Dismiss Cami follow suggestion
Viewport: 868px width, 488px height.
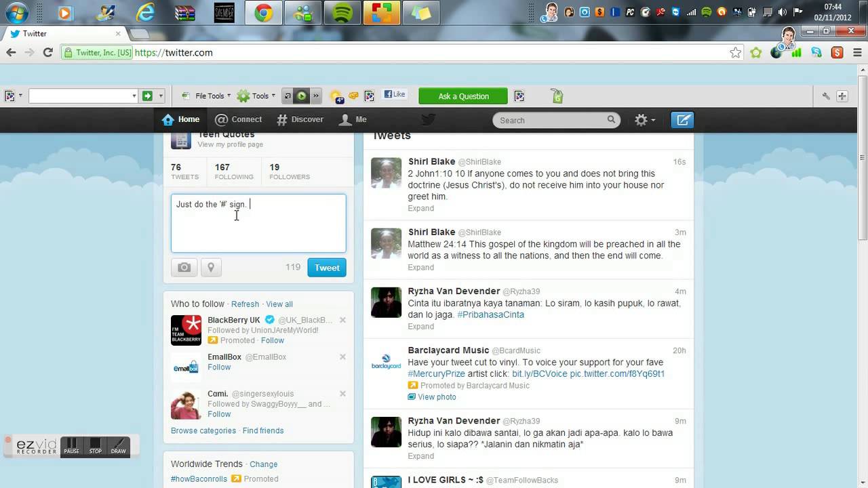click(x=342, y=394)
